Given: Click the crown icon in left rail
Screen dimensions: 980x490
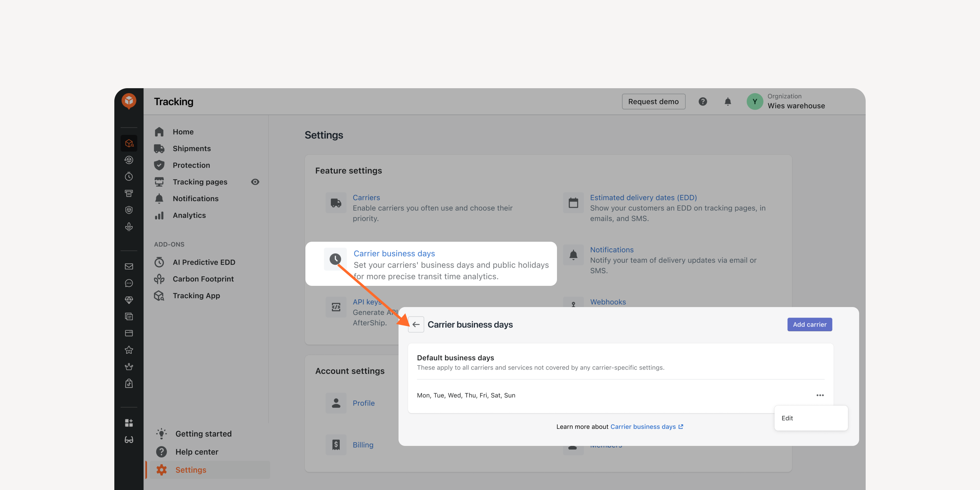Looking at the screenshot, I should pyautogui.click(x=129, y=367).
